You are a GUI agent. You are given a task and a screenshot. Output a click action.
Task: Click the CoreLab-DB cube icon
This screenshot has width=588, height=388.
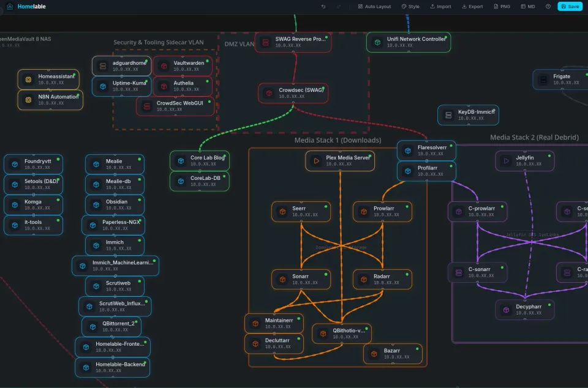(181, 181)
